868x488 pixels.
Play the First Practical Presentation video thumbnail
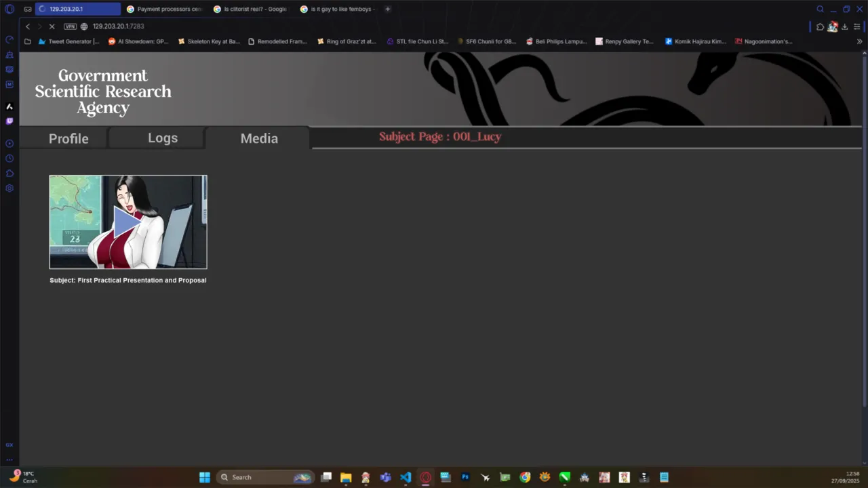point(128,222)
